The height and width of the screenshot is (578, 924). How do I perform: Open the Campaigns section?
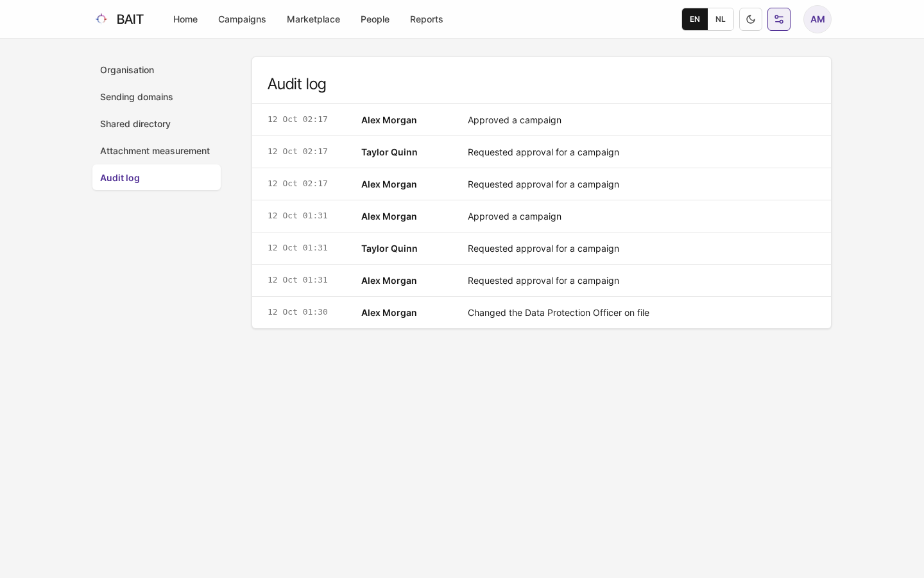(242, 19)
